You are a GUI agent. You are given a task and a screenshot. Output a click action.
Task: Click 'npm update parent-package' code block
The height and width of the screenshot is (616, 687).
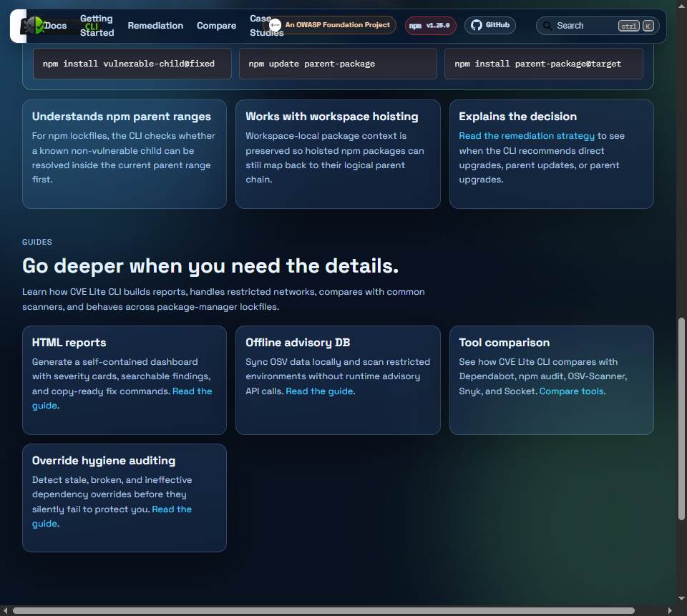(338, 64)
